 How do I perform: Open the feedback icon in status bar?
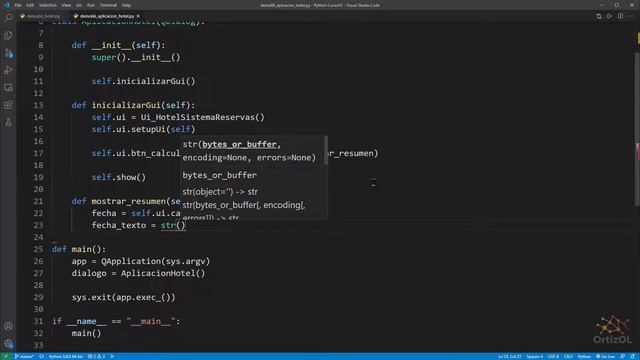[622, 356]
